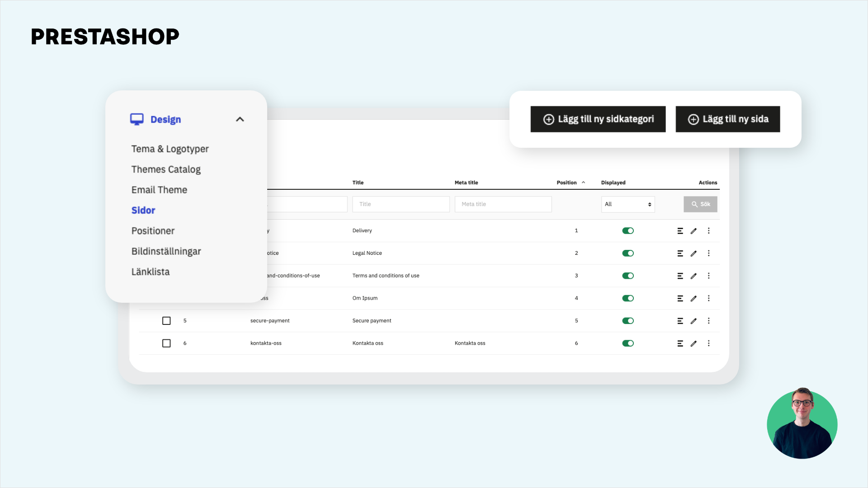This screenshot has width=868, height=488.
Task: Click the edit pencil icon for Delivery row
Action: click(x=693, y=231)
